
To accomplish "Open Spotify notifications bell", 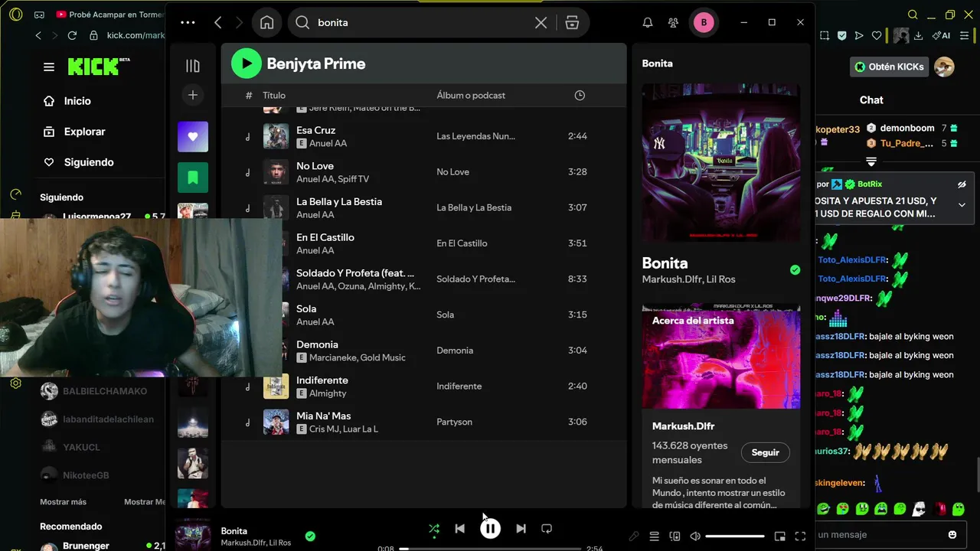I will click(x=648, y=22).
